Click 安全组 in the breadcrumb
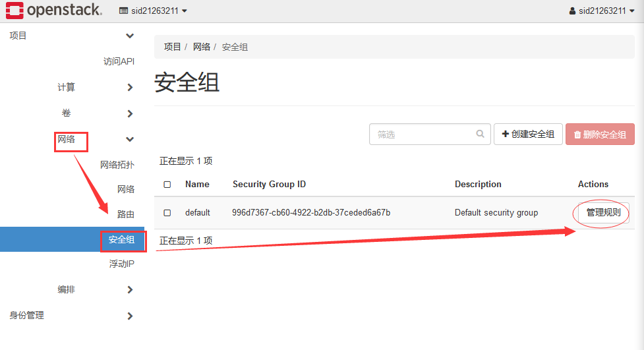644x350 pixels. [x=235, y=47]
